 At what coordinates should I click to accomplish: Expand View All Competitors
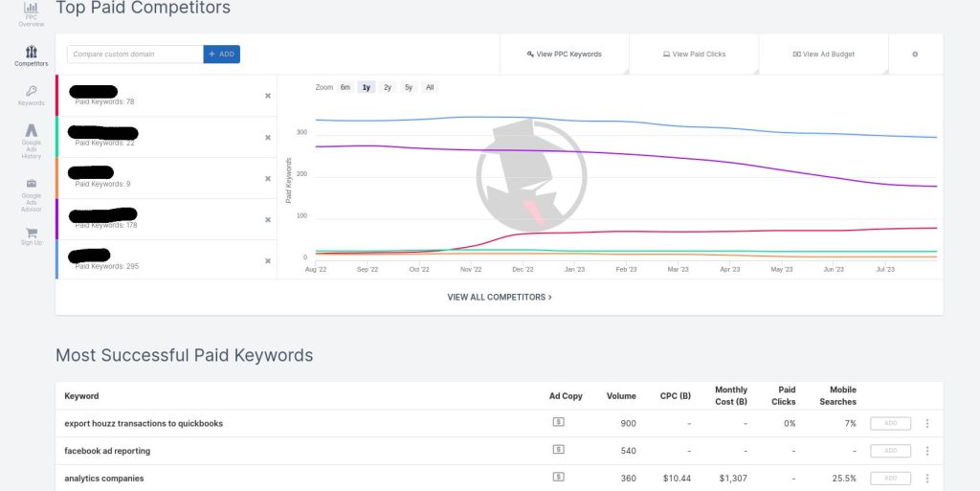pos(499,298)
